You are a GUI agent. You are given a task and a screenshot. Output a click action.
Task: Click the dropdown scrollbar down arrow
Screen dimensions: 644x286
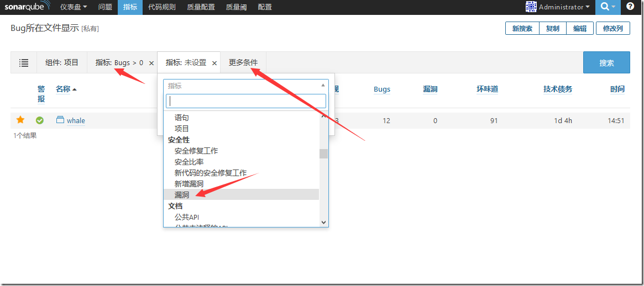pos(323,222)
